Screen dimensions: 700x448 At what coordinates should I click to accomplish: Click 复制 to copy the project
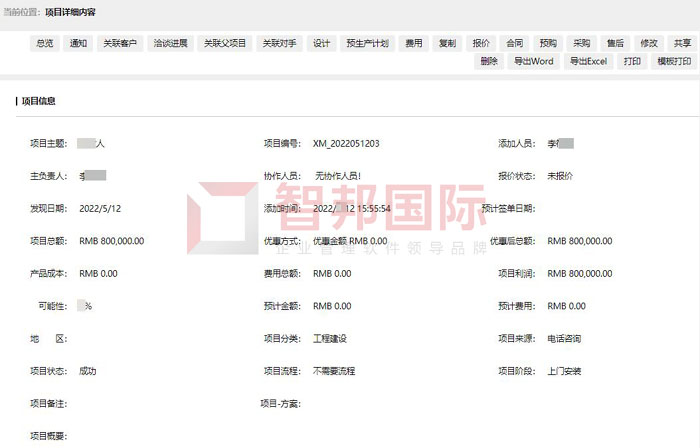click(447, 44)
